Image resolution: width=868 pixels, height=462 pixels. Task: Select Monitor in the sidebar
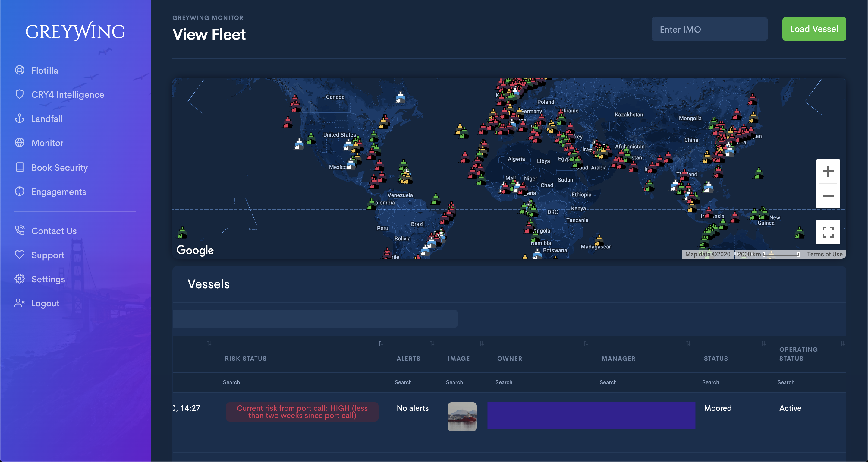tap(48, 143)
